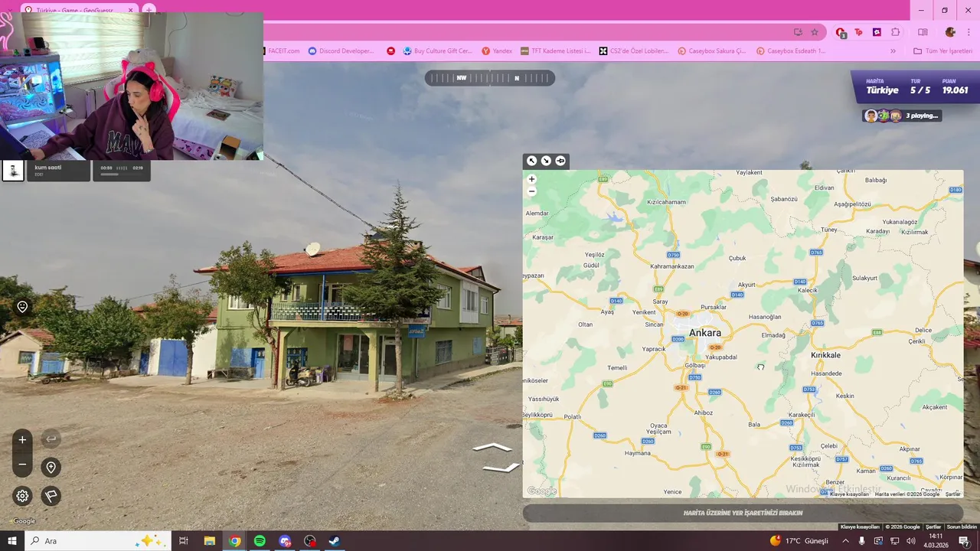Open Spotify from the taskbar
Image resolution: width=980 pixels, height=551 pixels.
coord(260,541)
